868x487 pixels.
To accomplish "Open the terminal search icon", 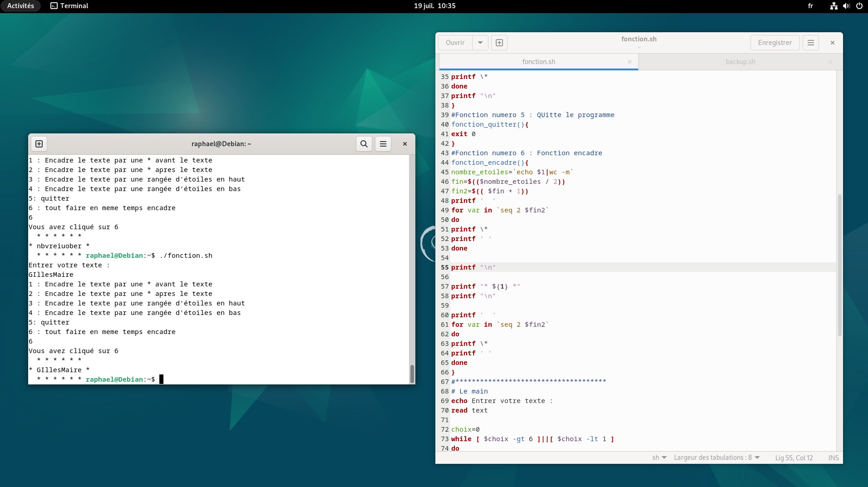I will point(364,144).
